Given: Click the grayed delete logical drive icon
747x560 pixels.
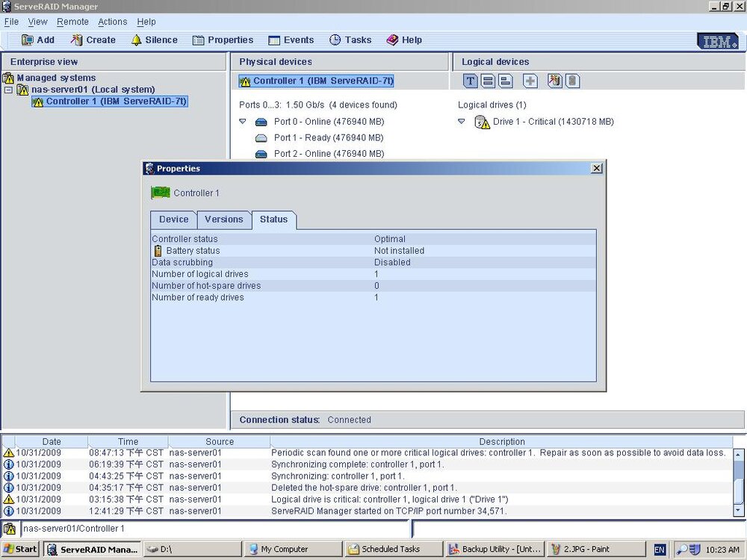Looking at the screenshot, I should coord(573,81).
